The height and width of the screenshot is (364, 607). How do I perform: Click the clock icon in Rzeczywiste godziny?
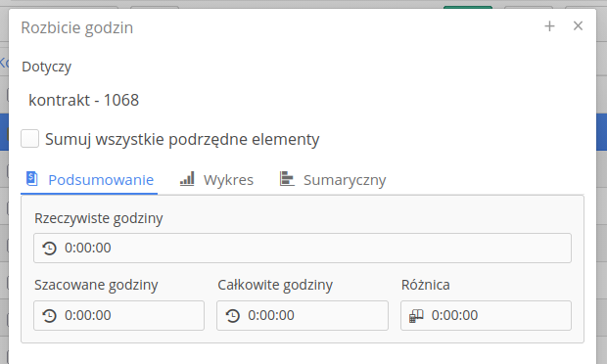tap(50, 248)
